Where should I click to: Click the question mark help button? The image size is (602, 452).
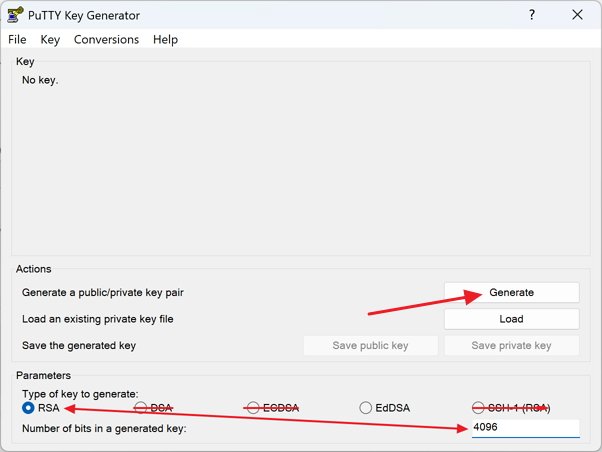(x=530, y=15)
